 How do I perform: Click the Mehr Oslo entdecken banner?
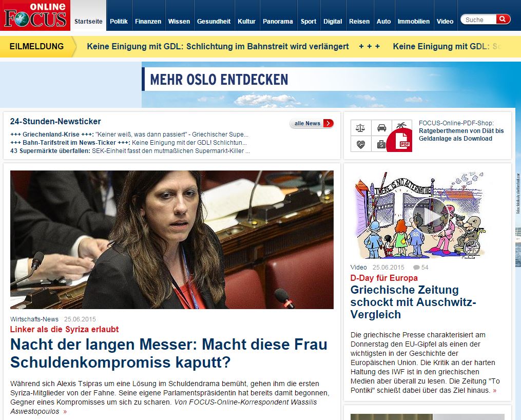[331, 85]
